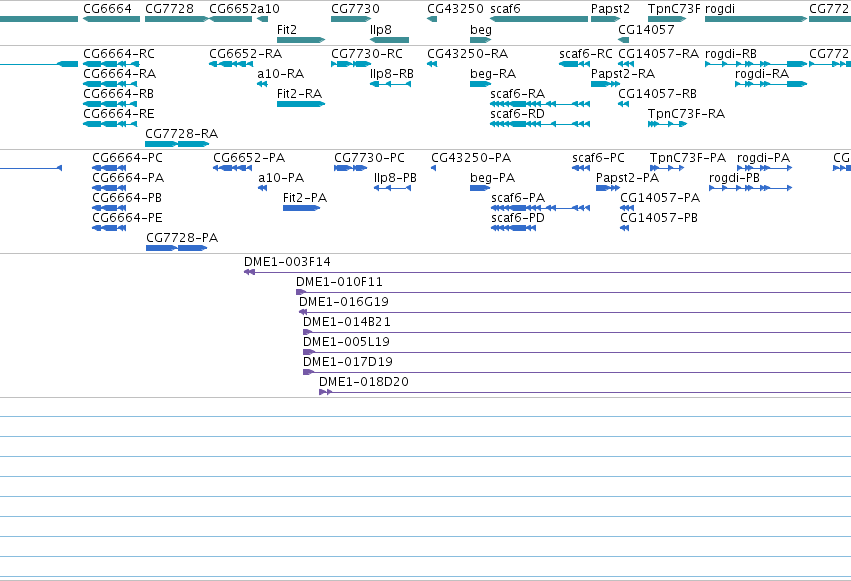Select the rogdi gene bar
Image resolution: width=851 pixels, height=581 pixels.
coord(756,19)
